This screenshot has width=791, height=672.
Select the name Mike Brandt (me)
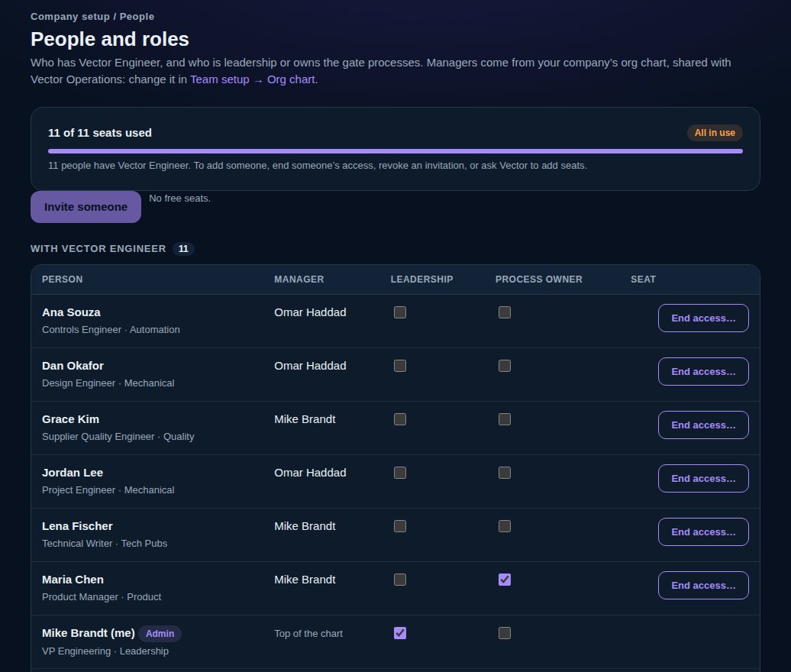coord(89,633)
